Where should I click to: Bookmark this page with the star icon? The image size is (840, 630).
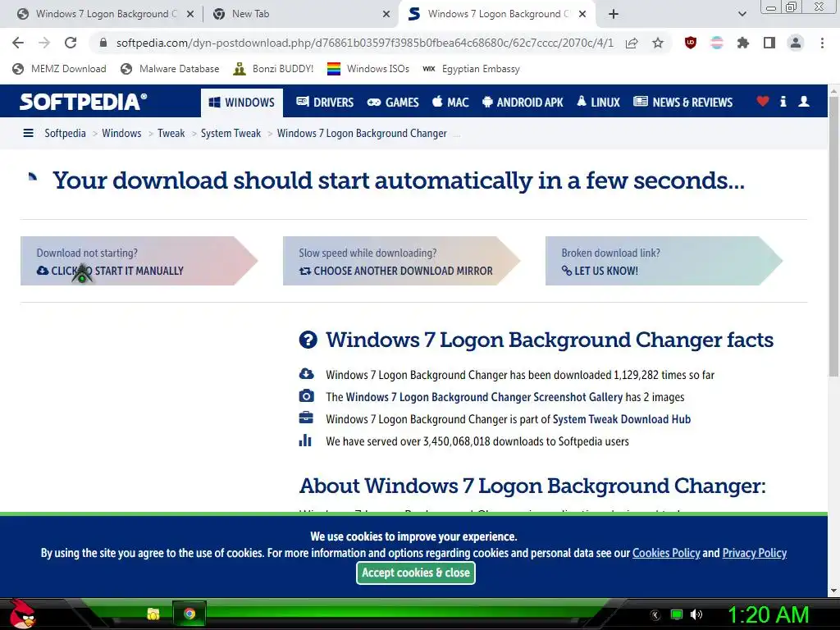658,43
